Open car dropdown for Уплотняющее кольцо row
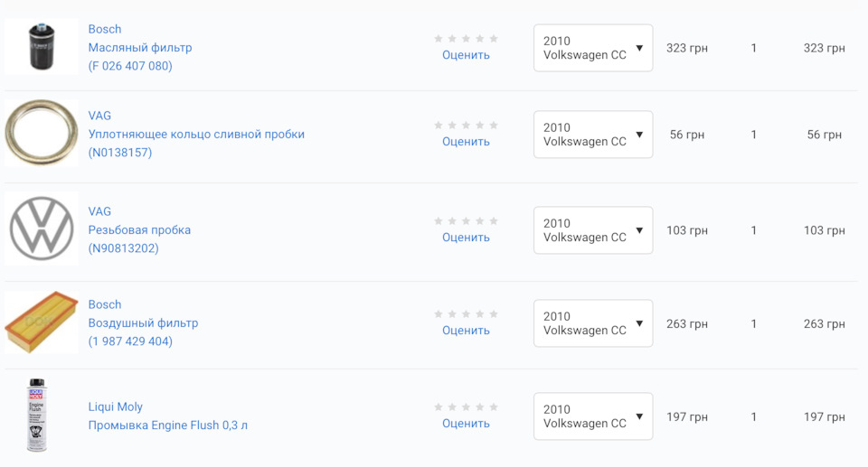The image size is (868, 467). pyautogui.click(x=593, y=135)
